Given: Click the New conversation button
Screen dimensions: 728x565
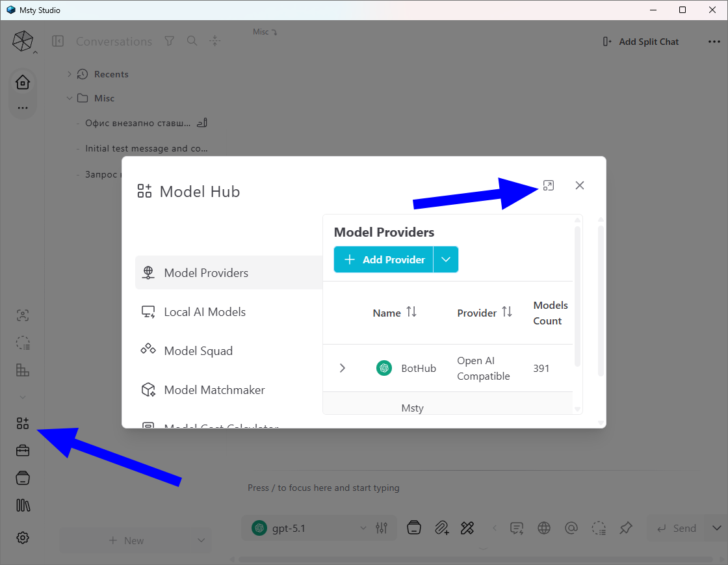Looking at the screenshot, I should 126,540.
